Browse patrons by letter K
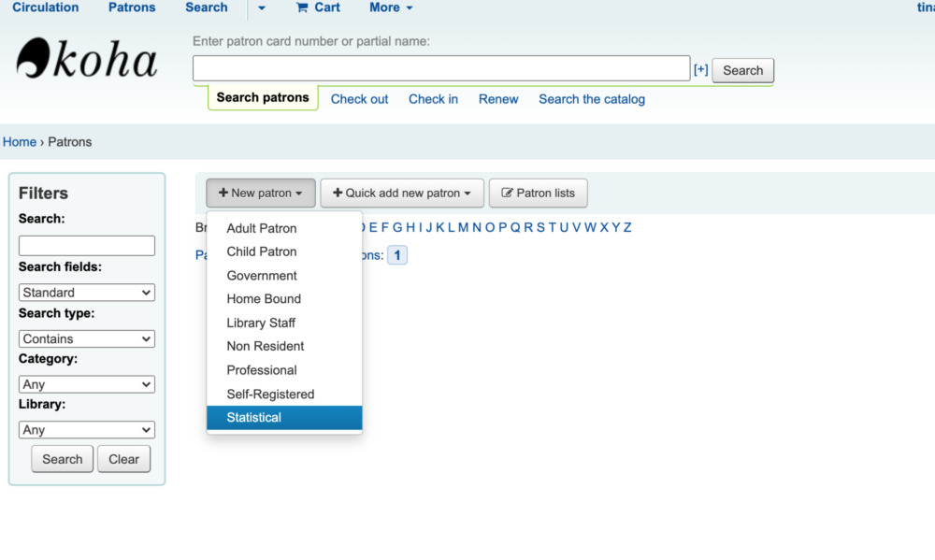This screenshot has height=560, width=935. (x=440, y=227)
